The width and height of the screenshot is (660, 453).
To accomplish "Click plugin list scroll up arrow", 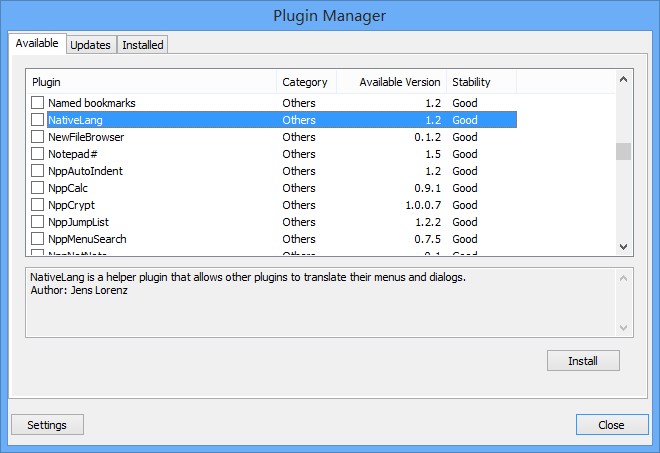I will [624, 79].
